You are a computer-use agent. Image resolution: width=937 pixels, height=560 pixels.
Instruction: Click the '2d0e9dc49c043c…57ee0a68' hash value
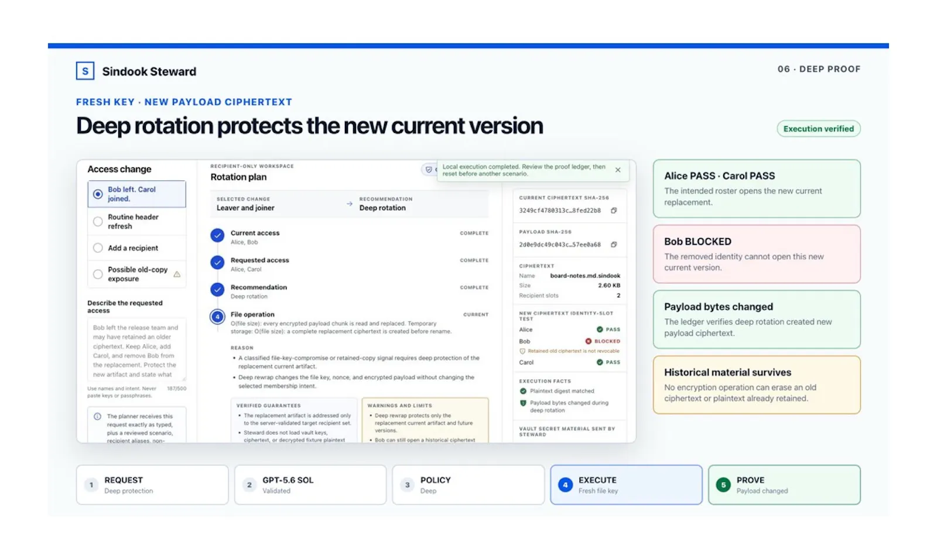pyautogui.click(x=560, y=245)
